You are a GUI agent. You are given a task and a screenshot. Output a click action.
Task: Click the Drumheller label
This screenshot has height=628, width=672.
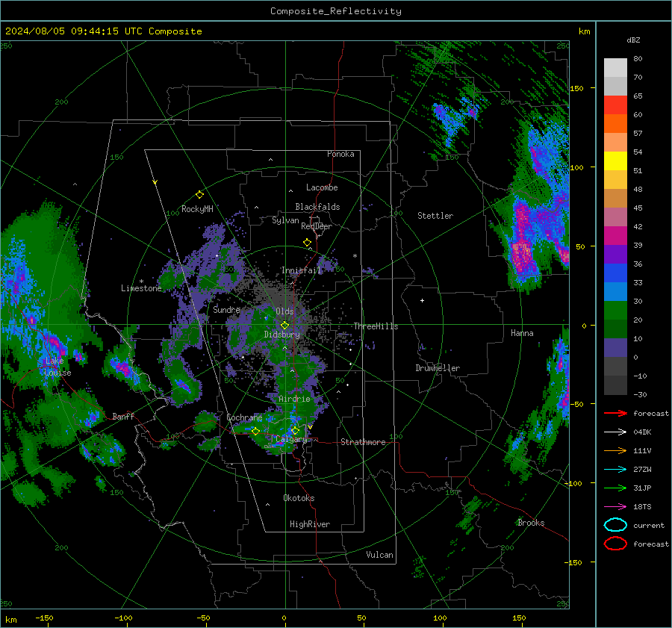[438, 368]
